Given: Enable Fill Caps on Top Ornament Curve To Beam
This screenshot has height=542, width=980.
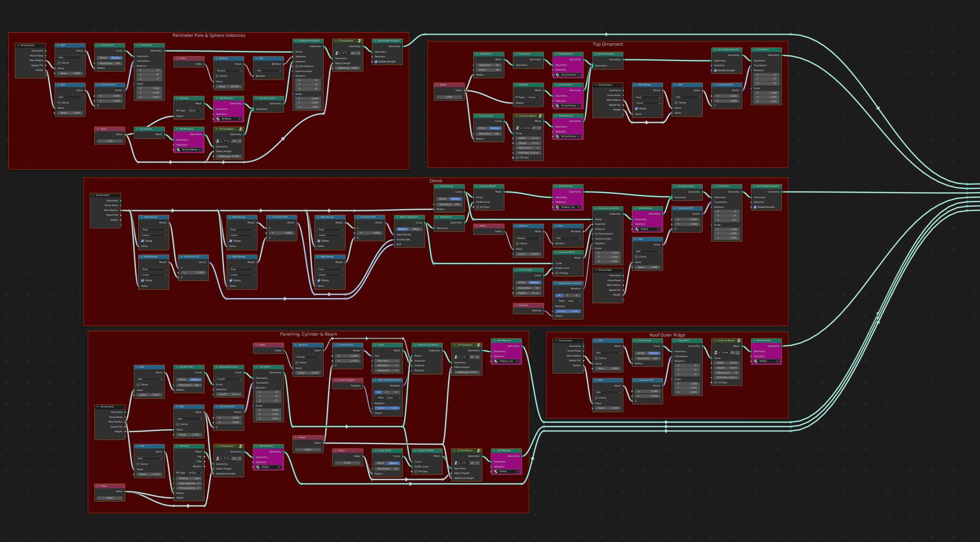Looking at the screenshot, I should [517, 158].
